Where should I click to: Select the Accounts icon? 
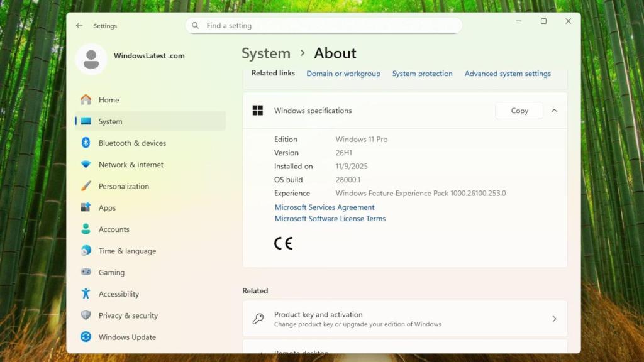pyautogui.click(x=87, y=229)
